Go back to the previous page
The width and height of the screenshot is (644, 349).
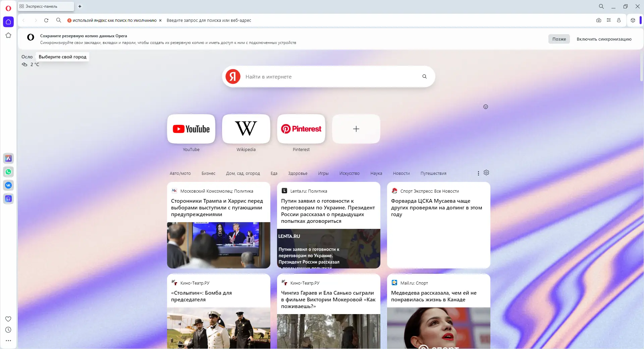click(23, 20)
